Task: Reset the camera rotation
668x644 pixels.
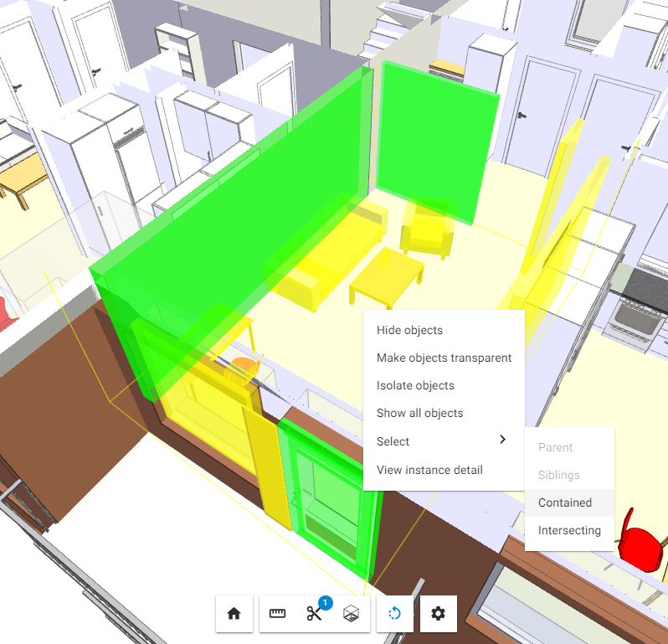Action: (395, 614)
